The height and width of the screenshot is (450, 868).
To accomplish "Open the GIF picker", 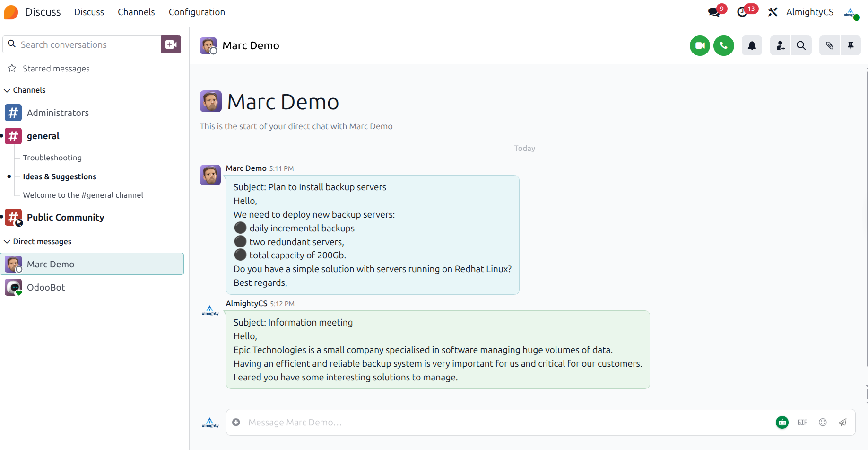I will click(x=802, y=423).
